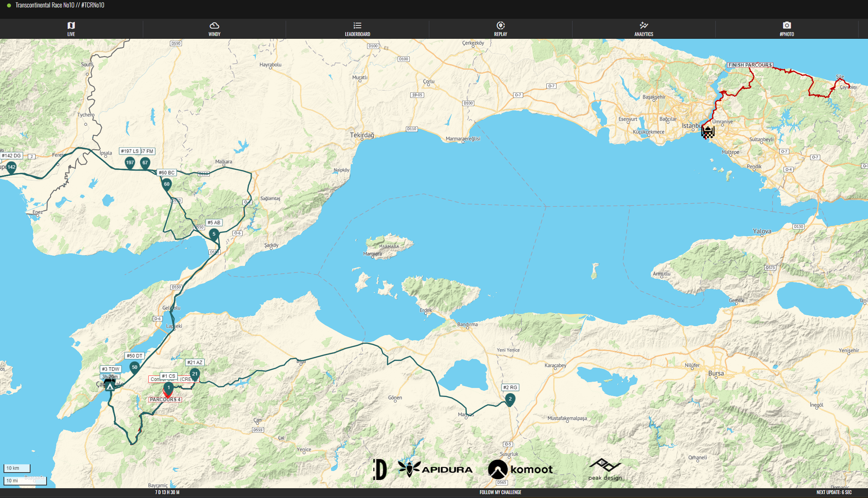Click the #21 AZ rider label

[195, 363]
